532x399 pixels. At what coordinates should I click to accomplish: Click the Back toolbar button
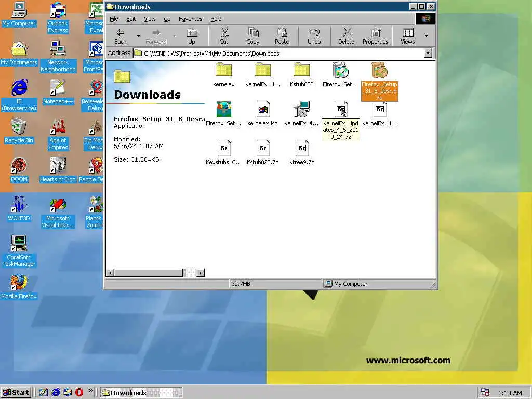120,36
